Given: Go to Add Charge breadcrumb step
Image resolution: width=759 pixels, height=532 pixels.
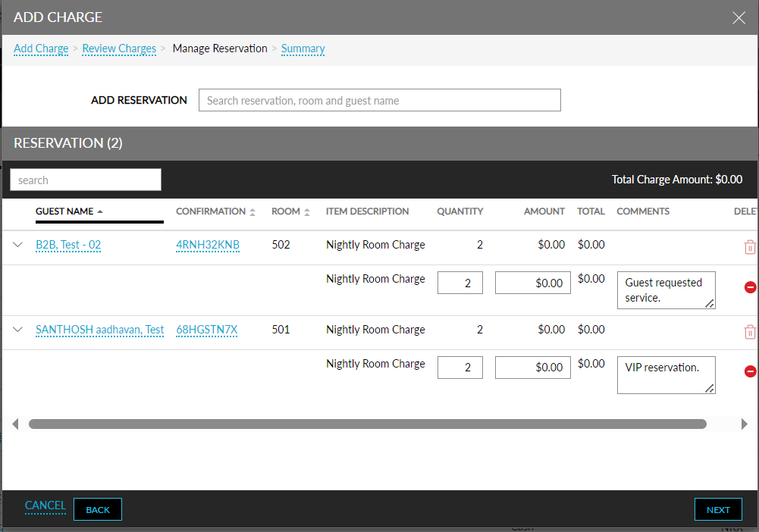Looking at the screenshot, I should pyautogui.click(x=41, y=49).
